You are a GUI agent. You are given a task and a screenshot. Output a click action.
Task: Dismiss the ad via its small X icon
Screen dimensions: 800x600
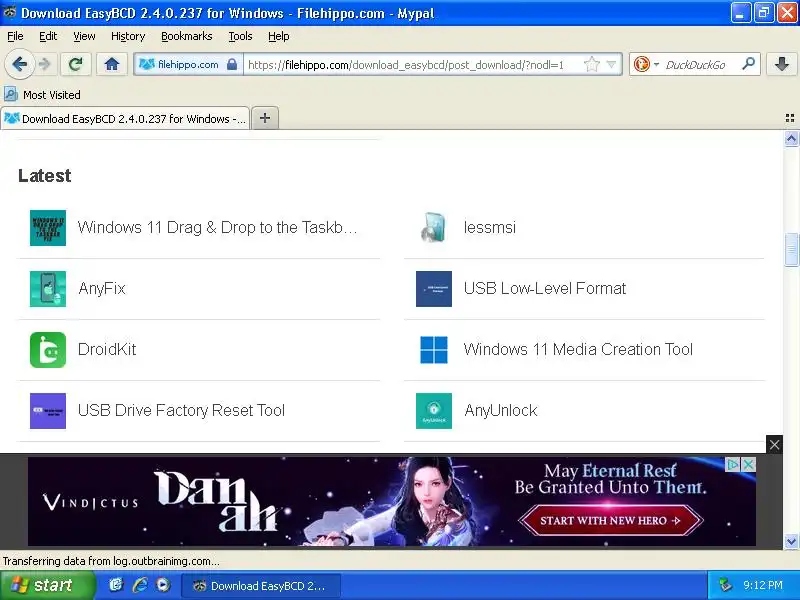click(748, 464)
